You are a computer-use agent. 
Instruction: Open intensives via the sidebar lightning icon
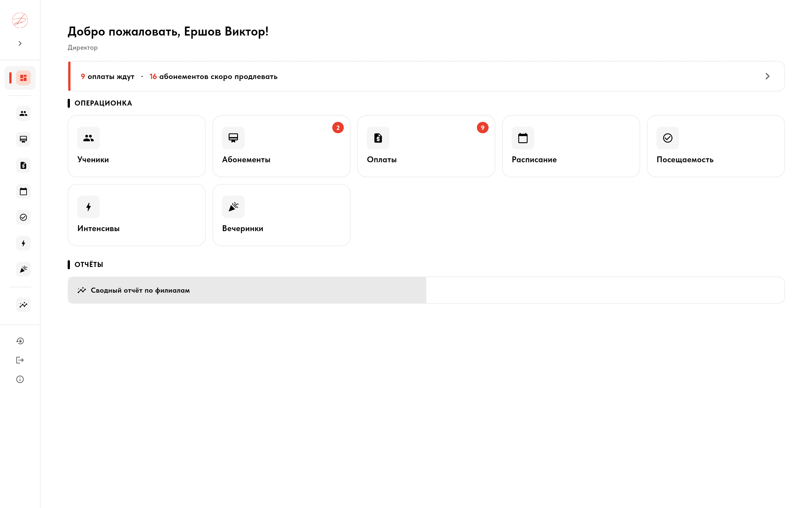23,243
